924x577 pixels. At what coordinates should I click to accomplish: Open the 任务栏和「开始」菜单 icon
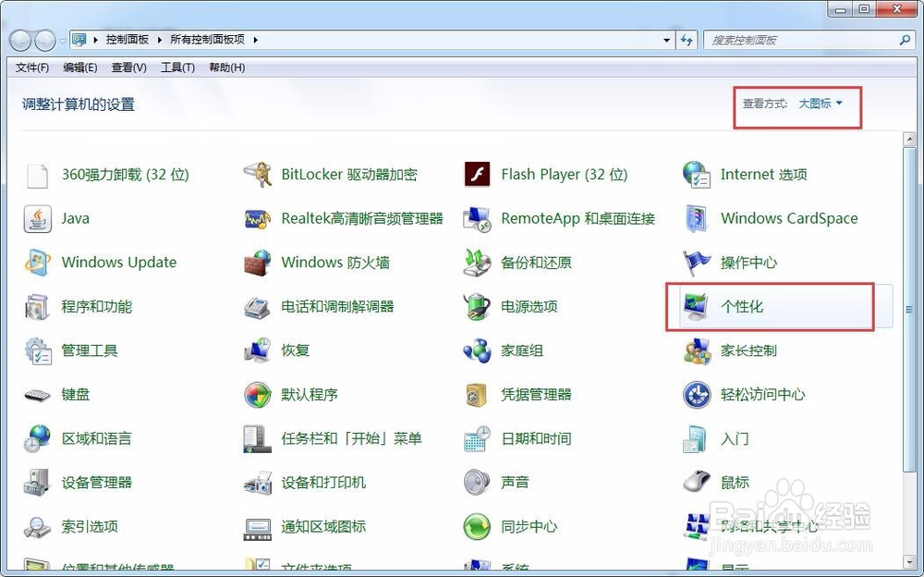(x=258, y=439)
